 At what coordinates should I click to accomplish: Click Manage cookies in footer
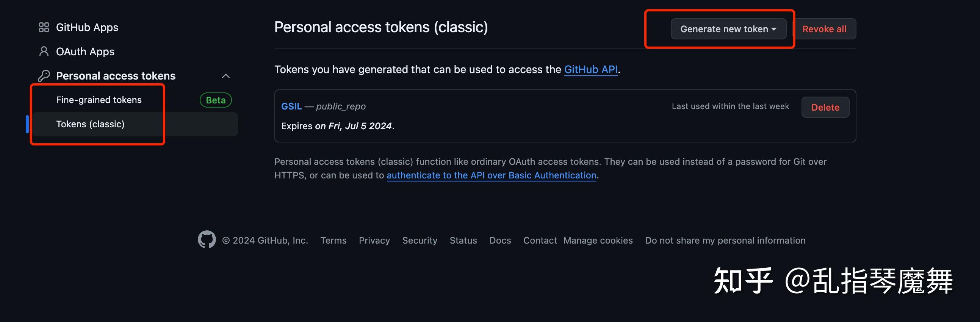[x=598, y=240]
